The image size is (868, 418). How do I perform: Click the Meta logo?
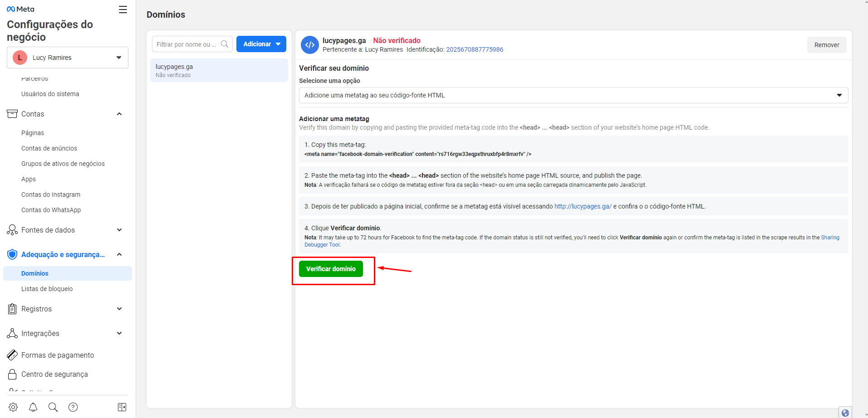coord(20,9)
